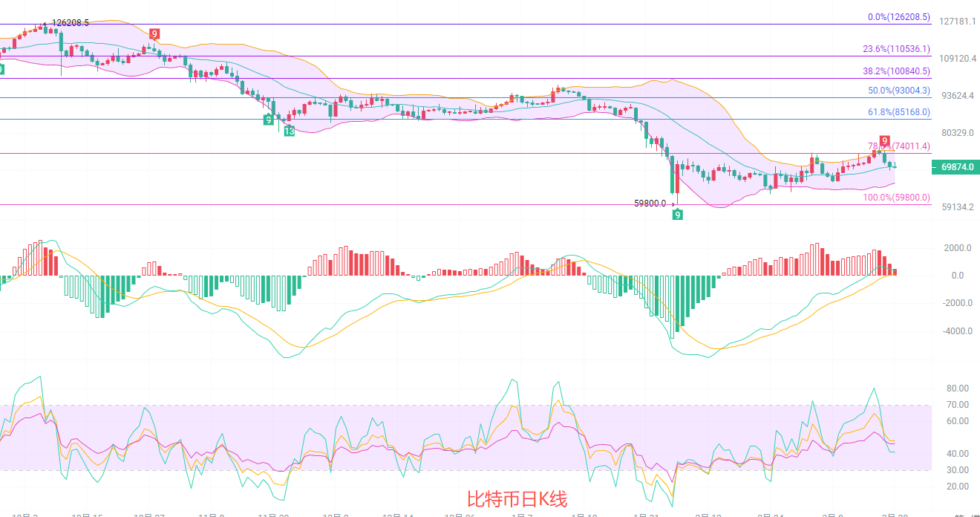This screenshot has width=980, height=517.
Task: Click the -4000.0 MACD axis label
Action: (x=957, y=331)
